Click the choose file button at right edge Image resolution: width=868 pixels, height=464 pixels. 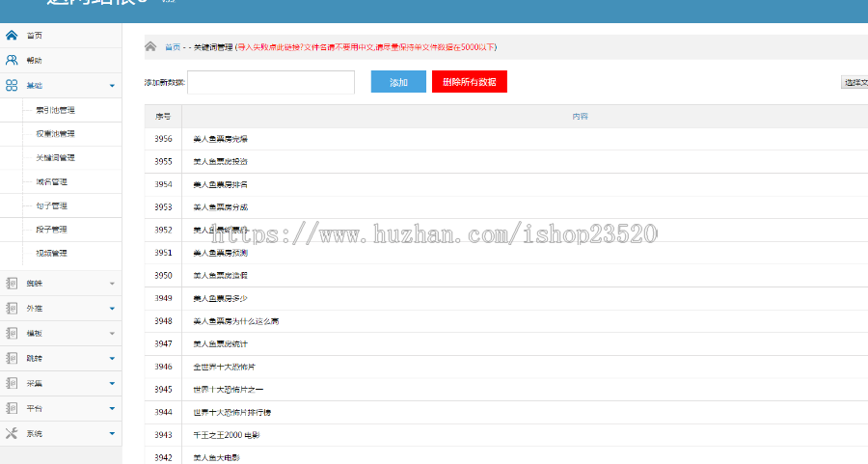click(854, 83)
